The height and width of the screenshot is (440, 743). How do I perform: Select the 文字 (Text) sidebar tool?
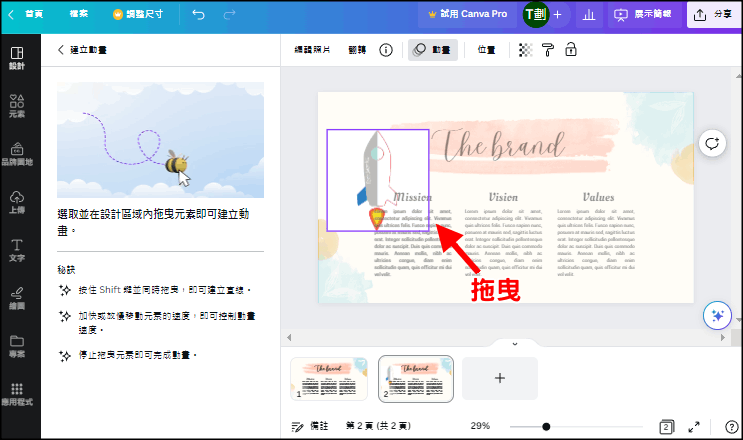click(x=17, y=249)
